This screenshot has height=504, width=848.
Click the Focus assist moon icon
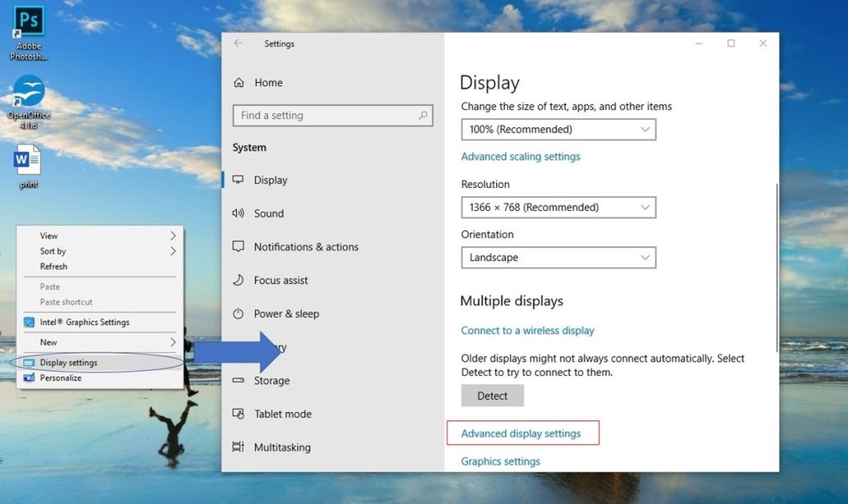tap(238, 281)
